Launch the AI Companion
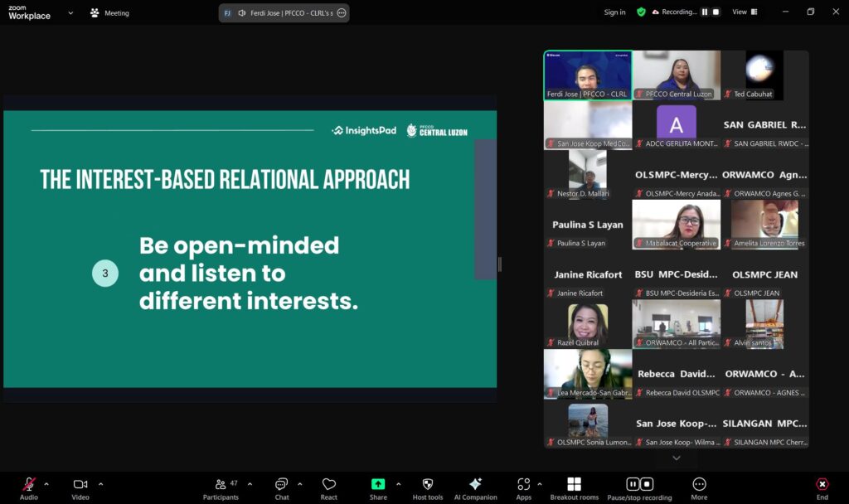The image size is (849, 504). click(475, 488)
